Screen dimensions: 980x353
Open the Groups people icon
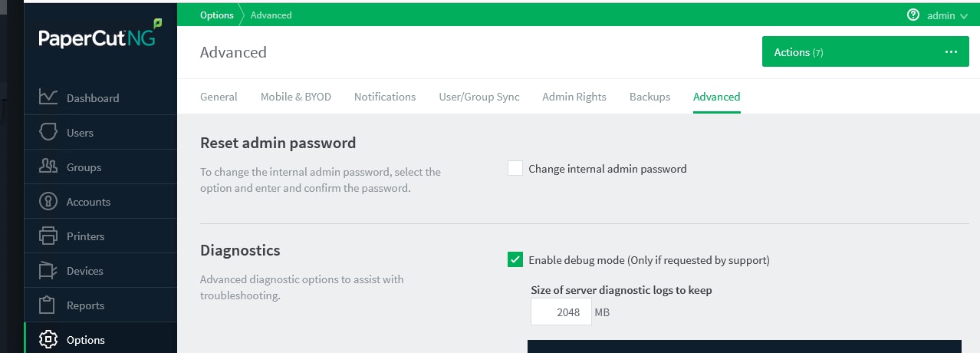point(48,167)
